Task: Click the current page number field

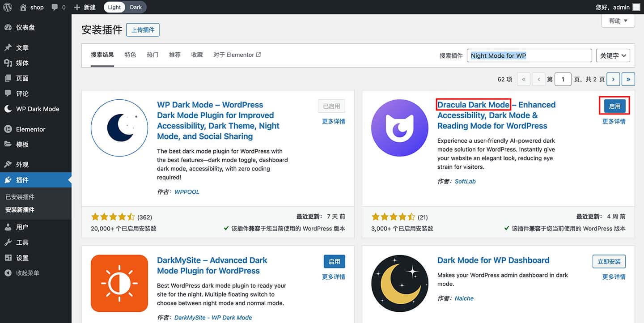Action: pos(563,79)
